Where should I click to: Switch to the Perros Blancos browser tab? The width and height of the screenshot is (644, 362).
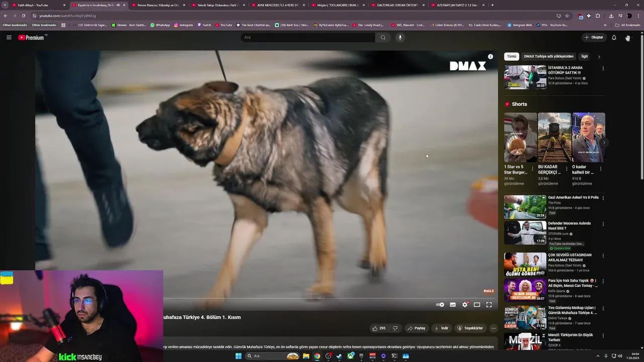pyautogui.click(x=157, y=5)
